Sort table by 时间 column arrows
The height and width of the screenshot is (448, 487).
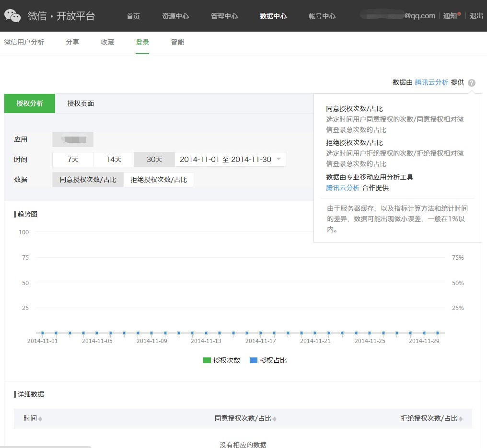[x=40, y=419]
